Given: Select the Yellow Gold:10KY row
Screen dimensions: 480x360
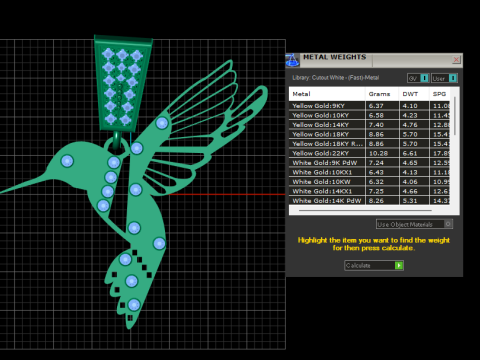Looking at the screenshot, I should tap(369, 115).
